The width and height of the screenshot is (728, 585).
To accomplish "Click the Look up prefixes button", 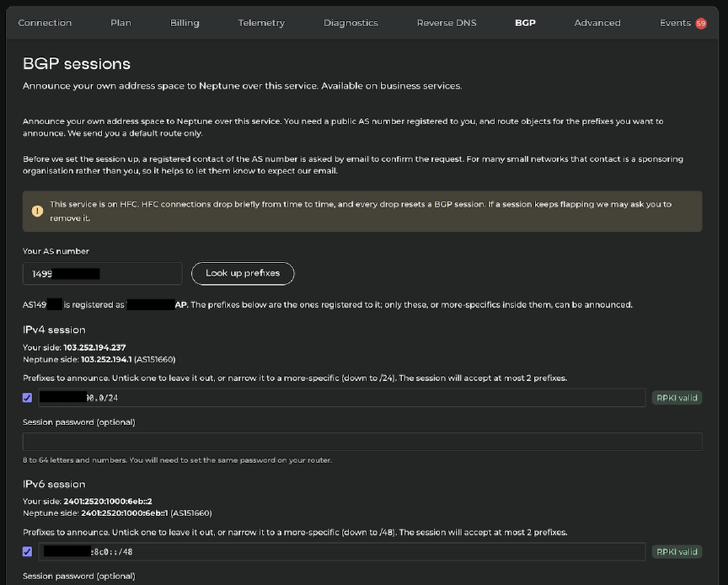I will coord(243,273).
